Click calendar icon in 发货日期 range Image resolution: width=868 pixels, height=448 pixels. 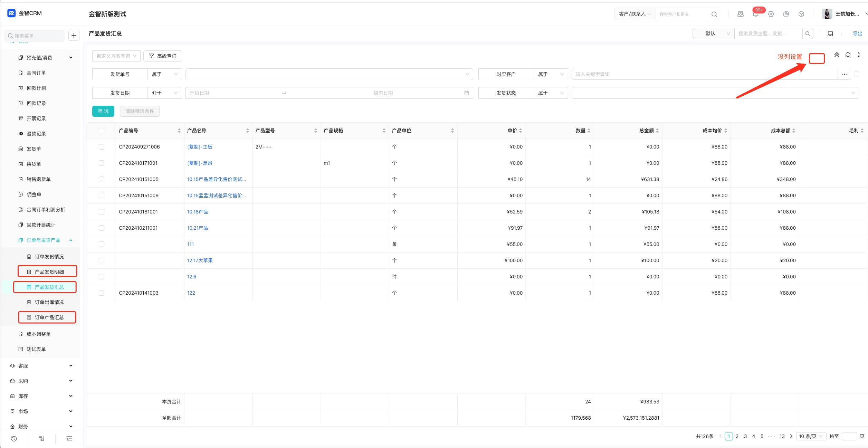[x=466, y=93]
